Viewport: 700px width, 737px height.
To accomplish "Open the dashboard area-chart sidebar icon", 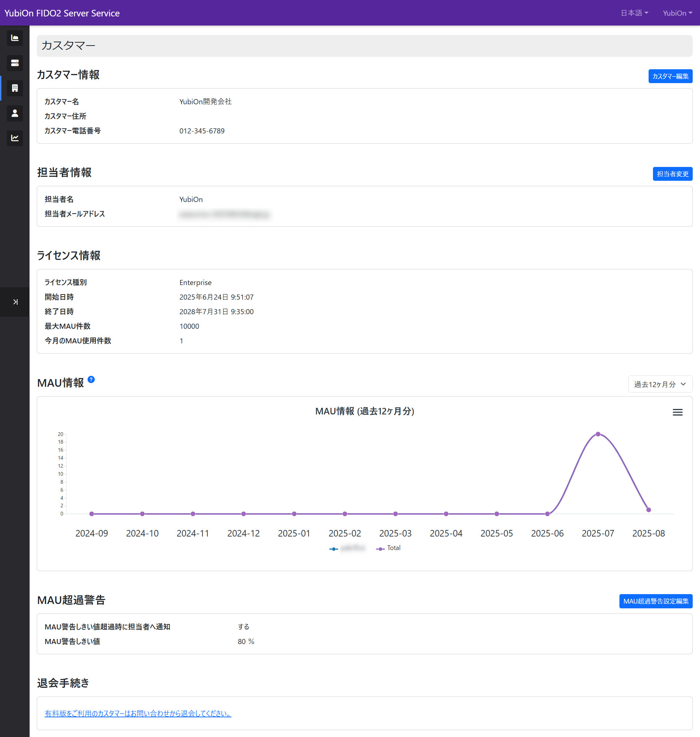I will pos(15,38).
